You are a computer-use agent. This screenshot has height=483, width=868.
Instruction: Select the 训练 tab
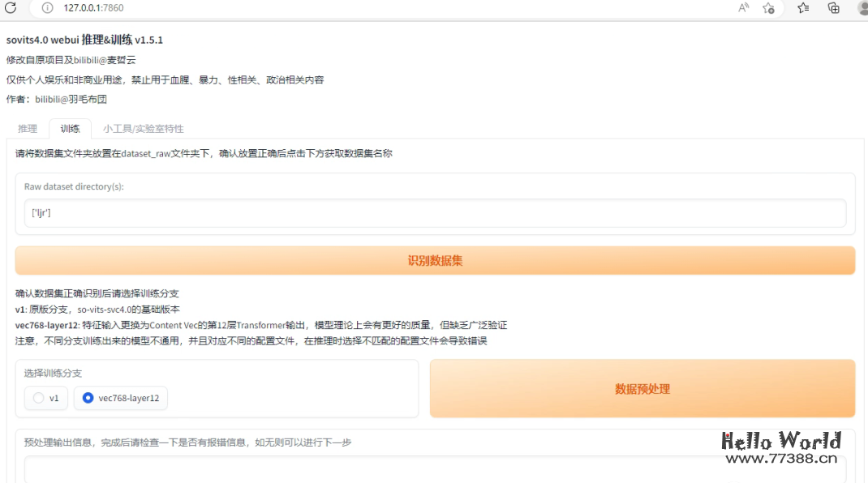(x=70, y=128)
